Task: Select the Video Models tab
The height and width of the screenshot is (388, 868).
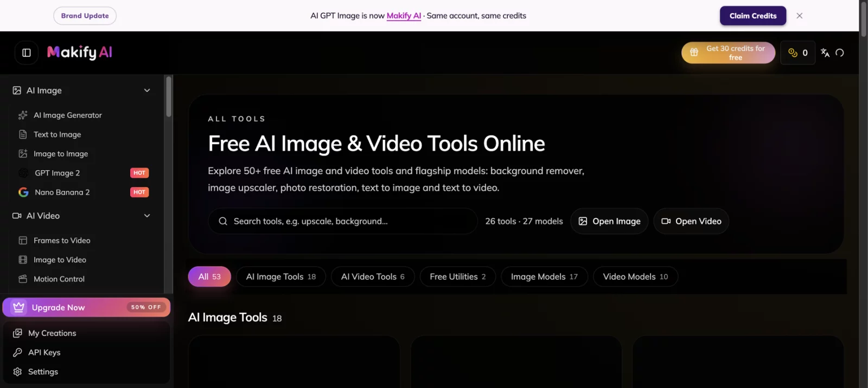Action: click(x=635, y=276)
